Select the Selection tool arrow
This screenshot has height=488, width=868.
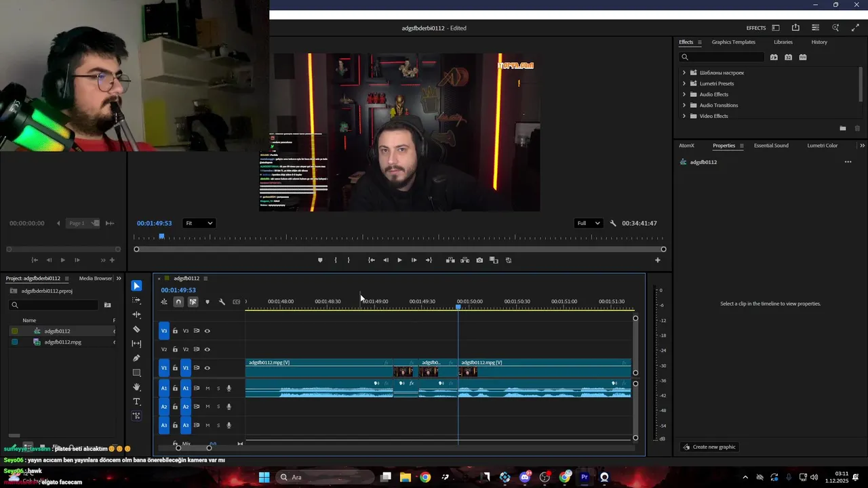tap(136, 286)
